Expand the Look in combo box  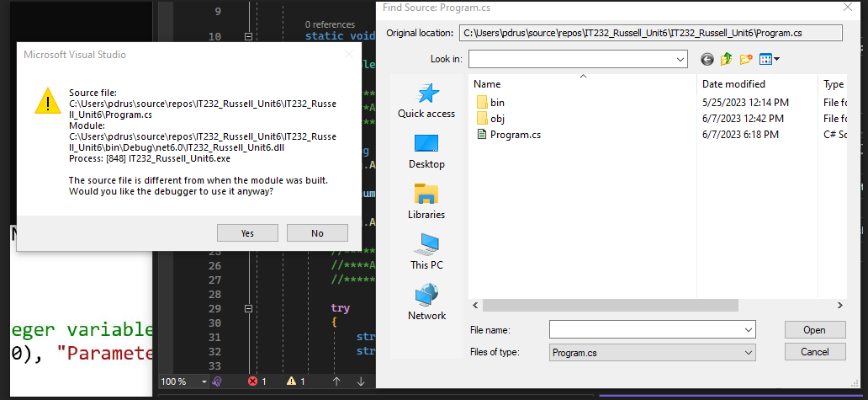click(680, 59)
